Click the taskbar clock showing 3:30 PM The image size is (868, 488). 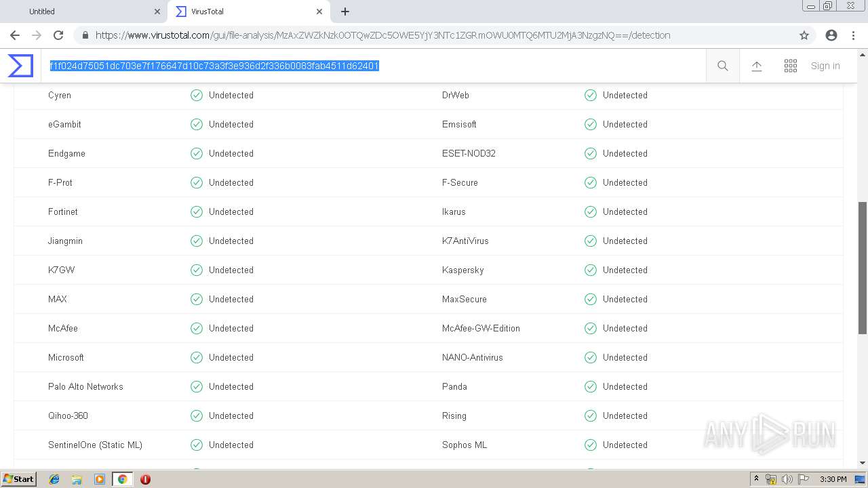[x=833, y=479]
